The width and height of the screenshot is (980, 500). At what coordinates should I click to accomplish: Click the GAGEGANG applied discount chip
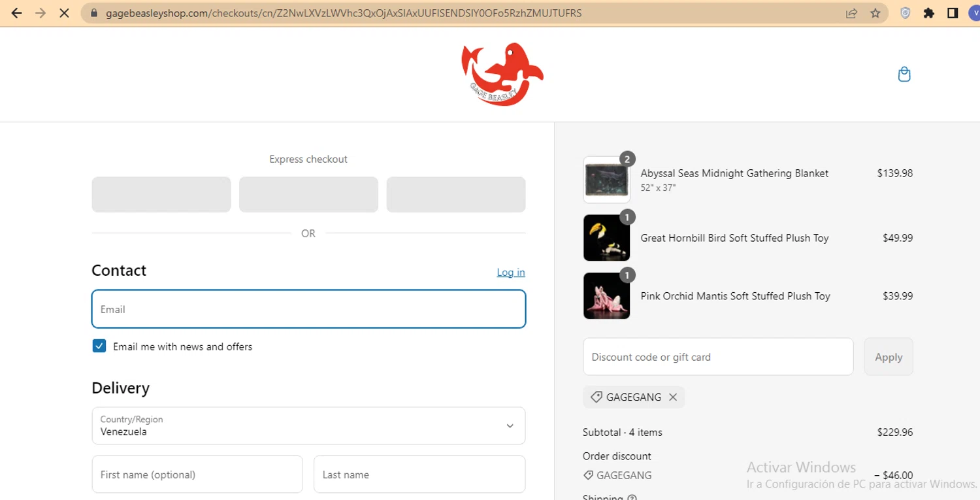(x=633, y=397)
